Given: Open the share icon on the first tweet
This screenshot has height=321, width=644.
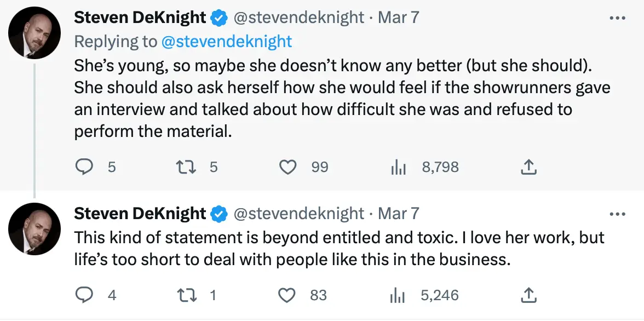Looking at the screenshot, I should click(x=527, y=167).
